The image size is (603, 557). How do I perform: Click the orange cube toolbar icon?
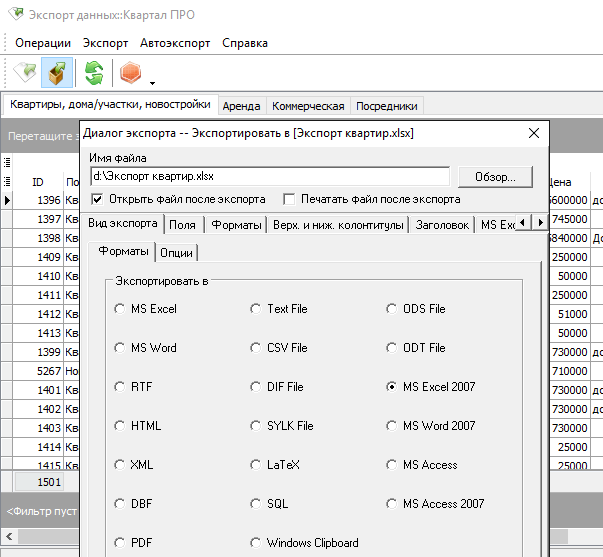[x=130, y=73]
